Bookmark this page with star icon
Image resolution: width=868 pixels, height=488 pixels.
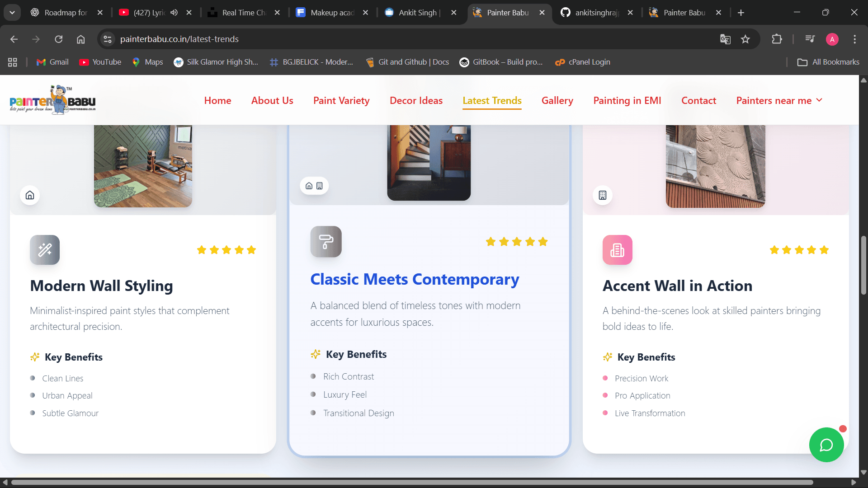point(745,39)
